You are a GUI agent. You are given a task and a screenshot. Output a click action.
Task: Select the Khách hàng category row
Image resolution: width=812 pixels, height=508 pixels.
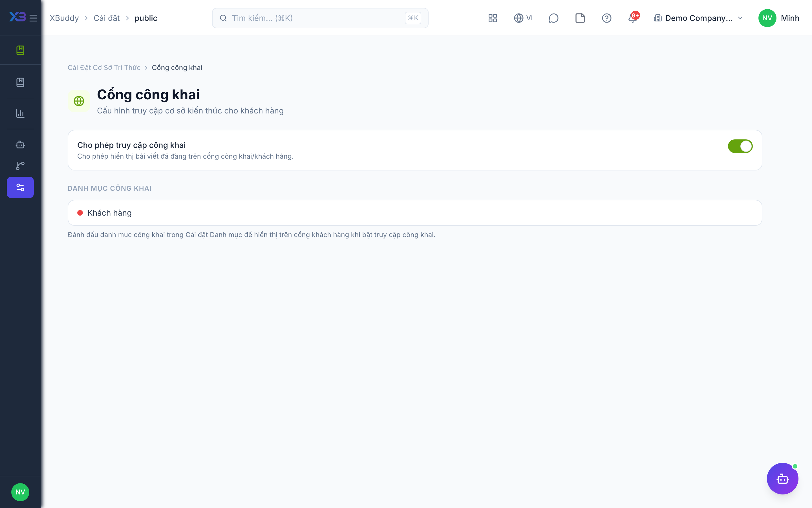415,213
